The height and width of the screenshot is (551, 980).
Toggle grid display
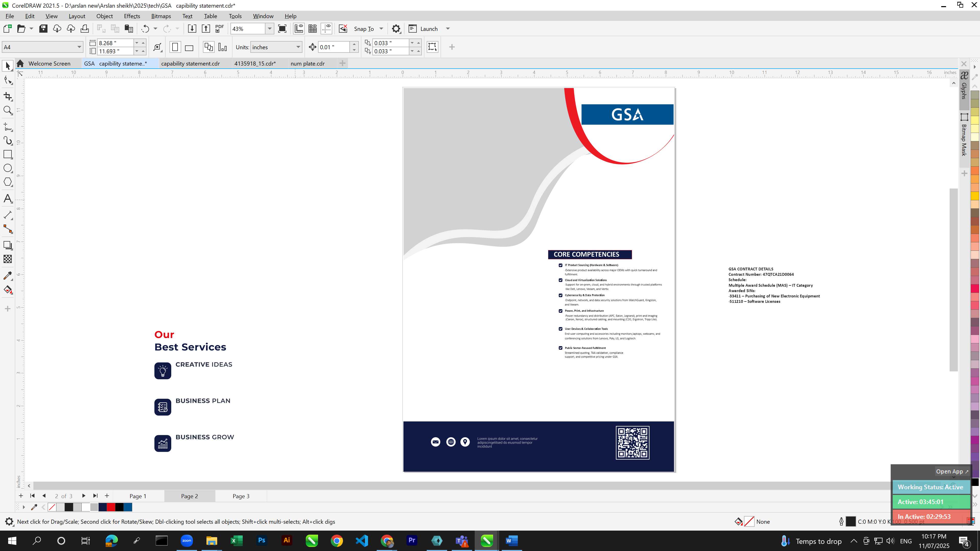(x=313, y=29)
